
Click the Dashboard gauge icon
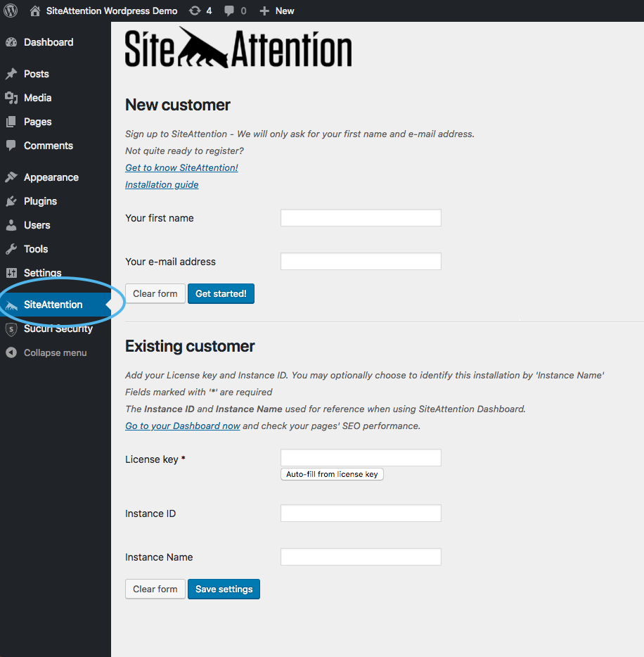coord(11,42)
